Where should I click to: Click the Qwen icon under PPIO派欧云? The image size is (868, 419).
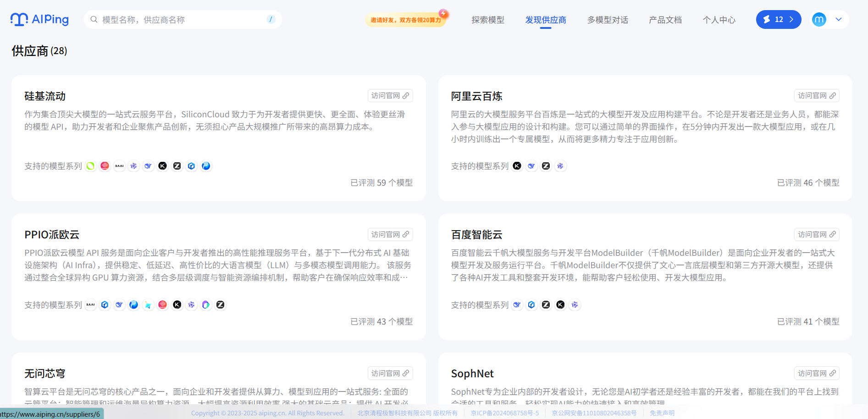coord(192,305)
